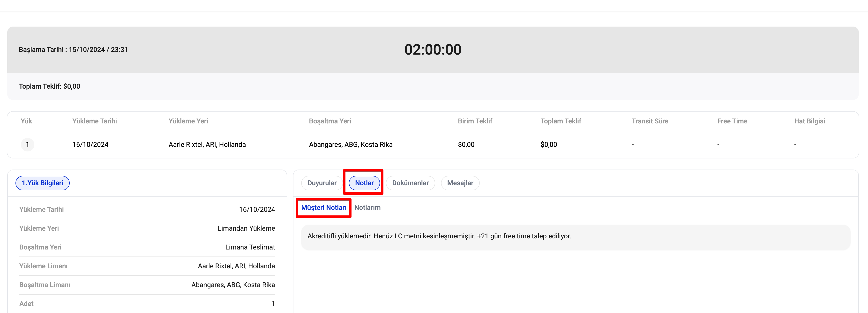Click the Free Time column header

pyautogui.click(x=732, y=121)
